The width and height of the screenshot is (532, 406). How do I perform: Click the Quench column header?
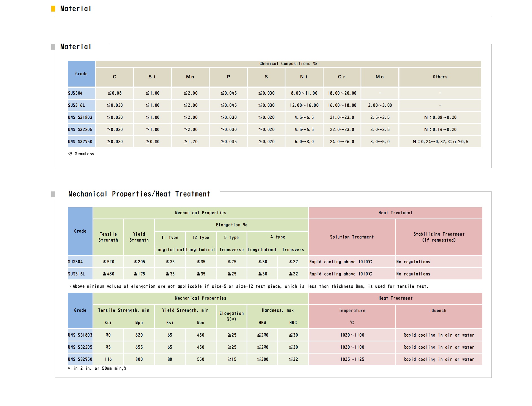coord(439,311)
